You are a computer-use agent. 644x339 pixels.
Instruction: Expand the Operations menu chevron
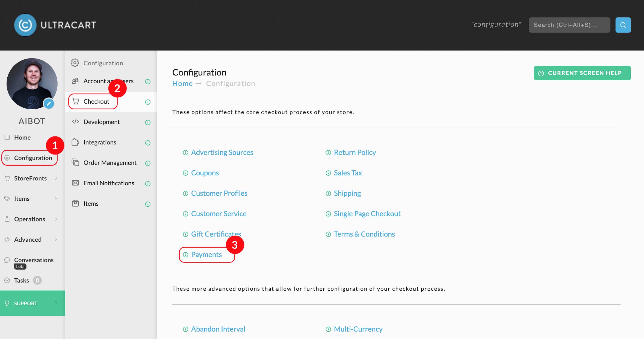click(x=56, y=219)
